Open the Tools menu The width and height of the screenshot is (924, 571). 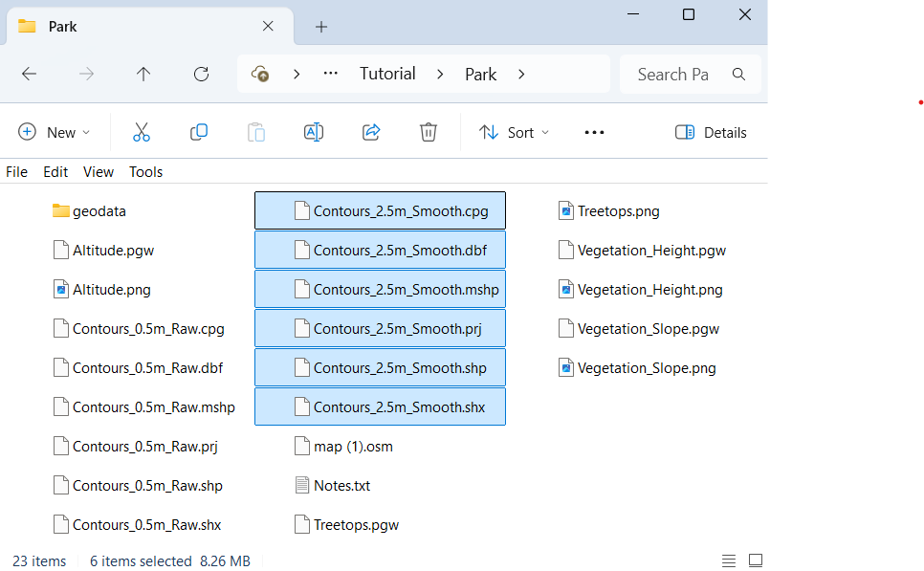[146, 172]
